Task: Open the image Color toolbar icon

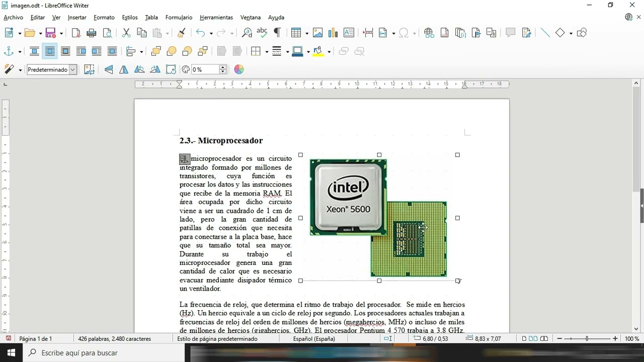Action: click(x=239, y=69)
